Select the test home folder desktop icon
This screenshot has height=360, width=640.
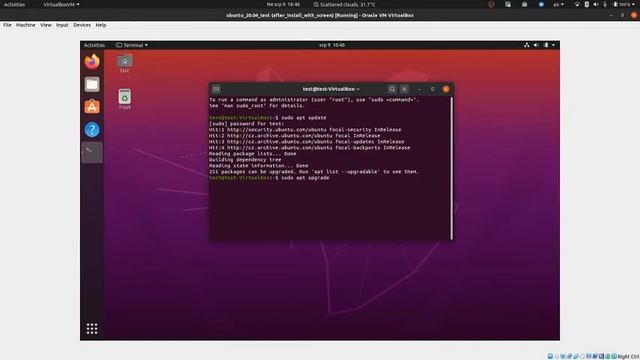[x=124, y=64]
